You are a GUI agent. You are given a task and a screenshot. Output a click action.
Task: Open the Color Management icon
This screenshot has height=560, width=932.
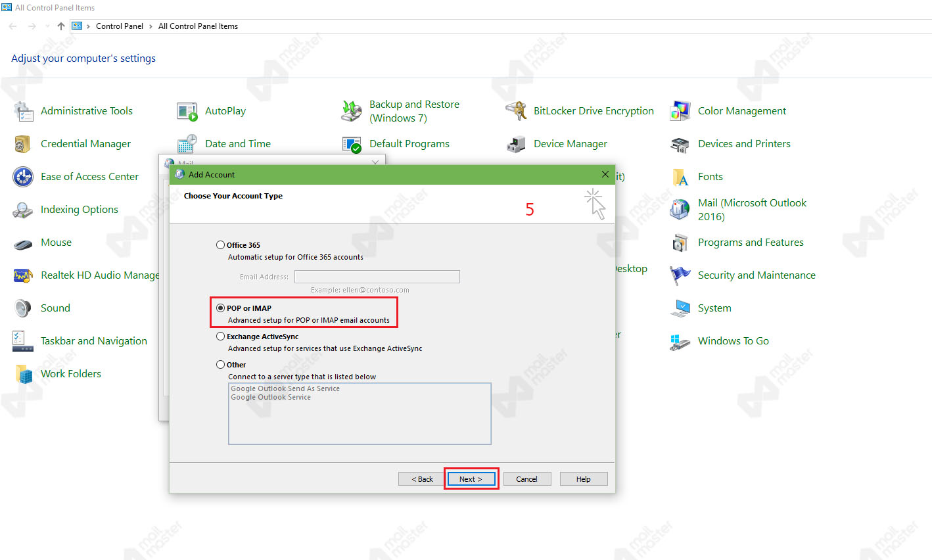tap(680, 111)
